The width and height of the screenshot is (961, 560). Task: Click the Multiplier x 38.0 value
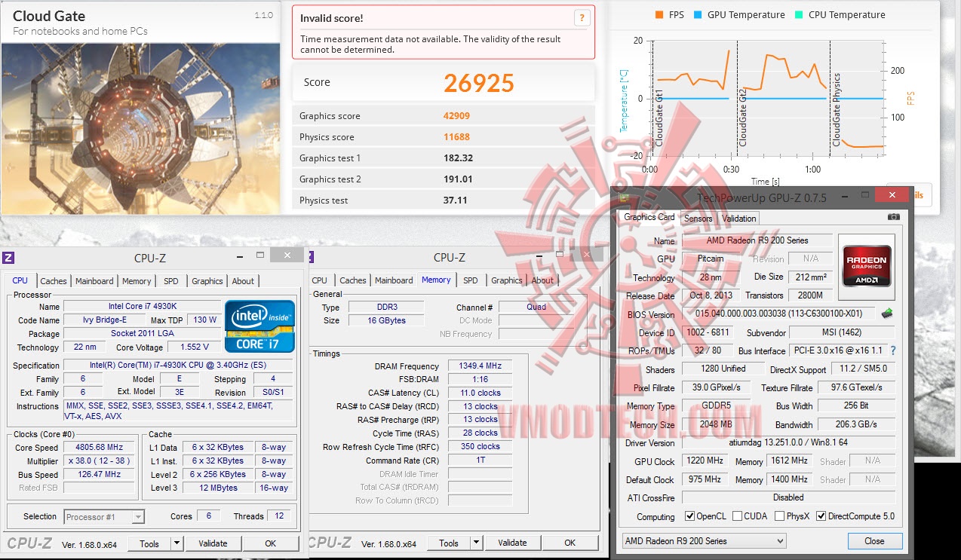tap(100, 461)
